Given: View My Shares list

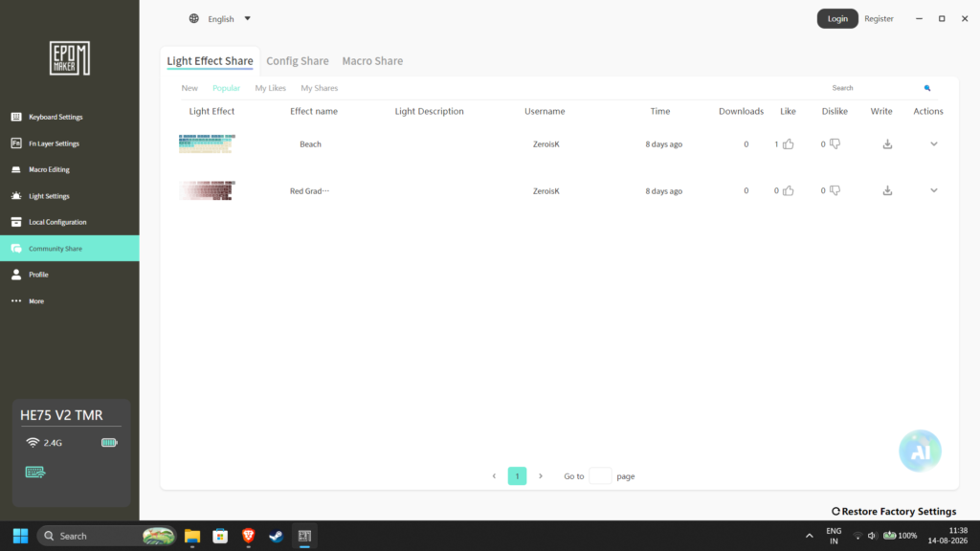Looking at the screenshot, I should (320, 88).
